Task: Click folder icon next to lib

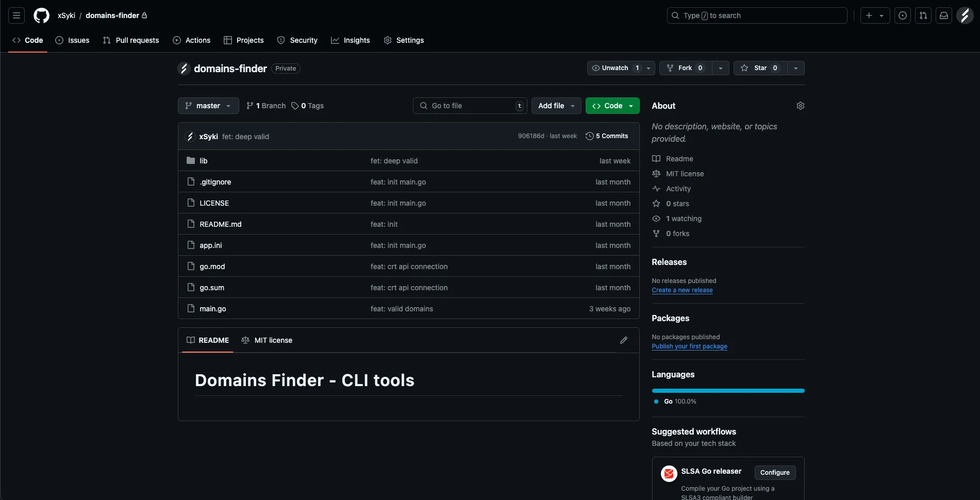Action: click(x=191, y=161)
